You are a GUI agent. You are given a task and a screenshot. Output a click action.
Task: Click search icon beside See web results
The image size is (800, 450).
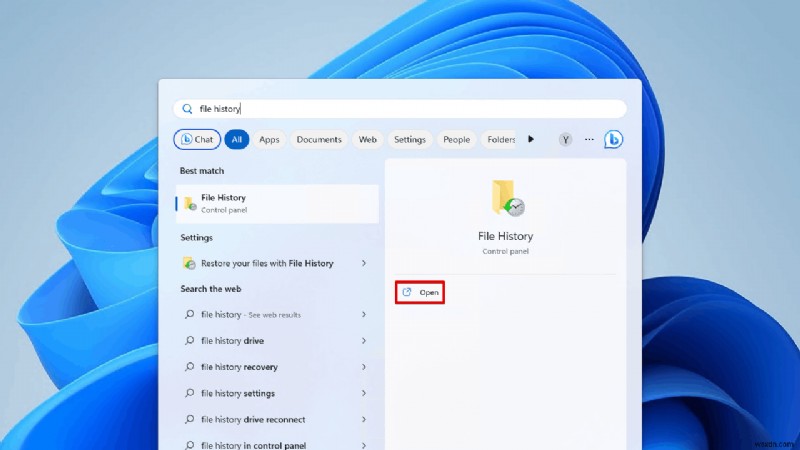pos(189,314)
